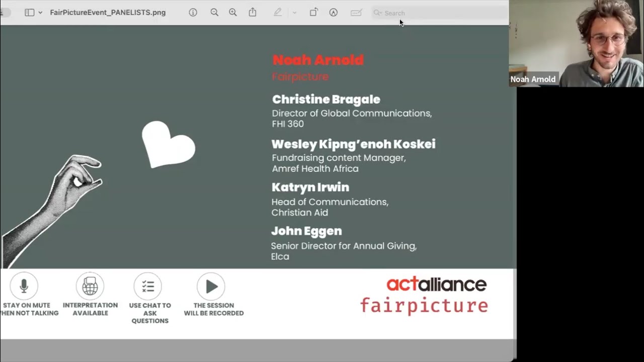Select the Highlight pen tool
The width and height of the screenshot is (644, 362).
(277, 13)
